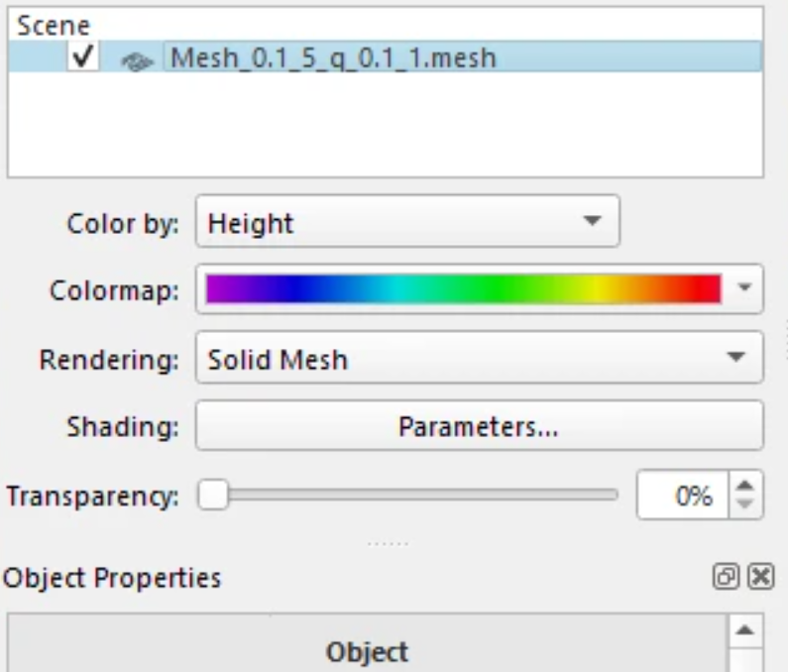
Task: Expand the Colormap dropdown arrow
Action: (x=746, y=289)
